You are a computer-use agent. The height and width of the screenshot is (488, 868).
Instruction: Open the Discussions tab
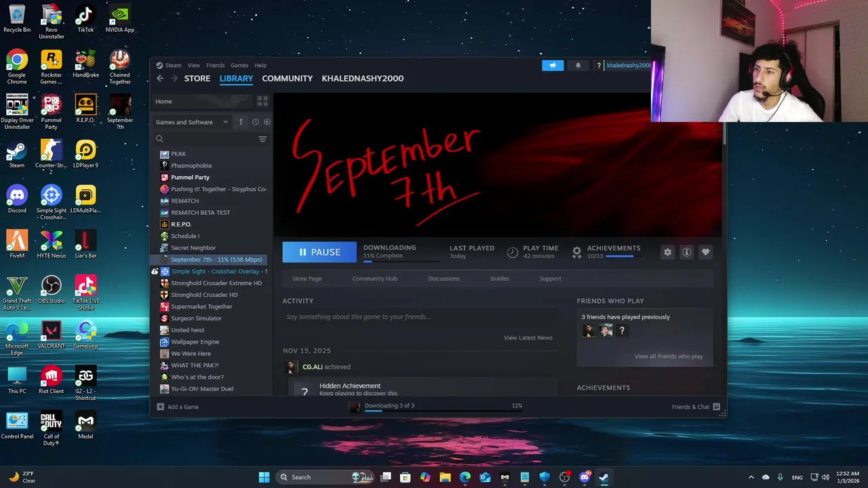pyautogui.click(x=443, y=279)
